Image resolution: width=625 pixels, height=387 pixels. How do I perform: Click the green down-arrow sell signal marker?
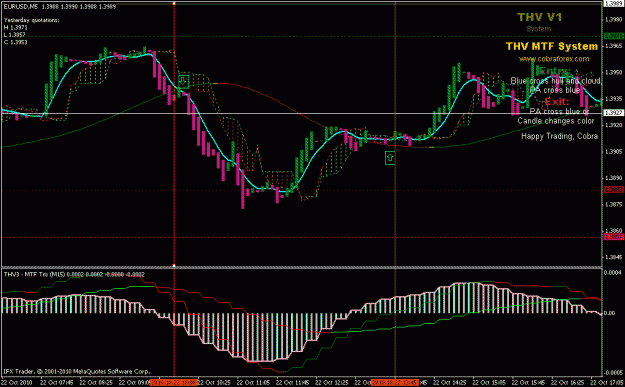pos(183,81)
